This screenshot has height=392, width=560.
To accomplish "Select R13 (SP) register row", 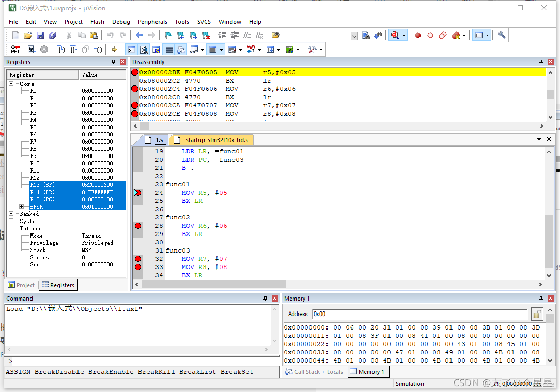I will (x=77, y=185).
